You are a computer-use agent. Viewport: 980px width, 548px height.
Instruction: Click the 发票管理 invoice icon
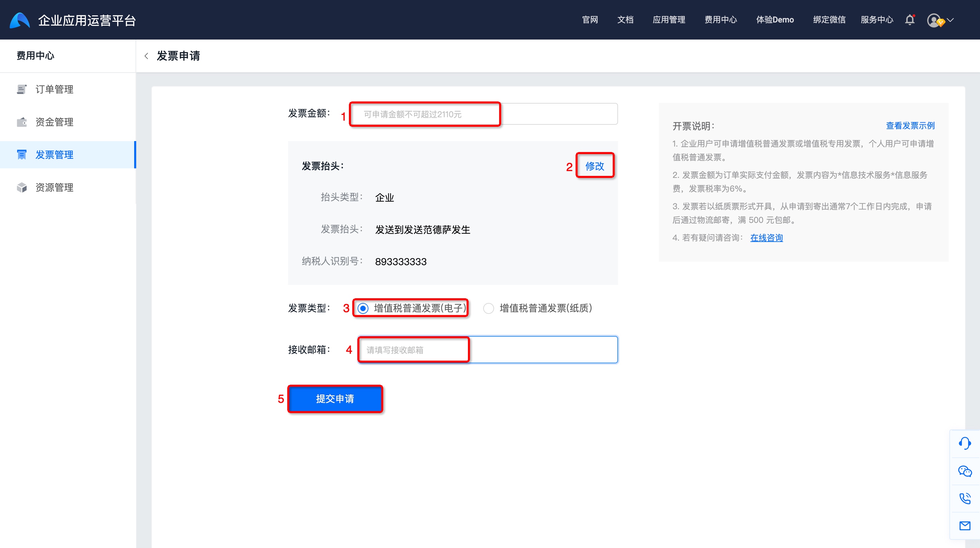pos(22,155)
